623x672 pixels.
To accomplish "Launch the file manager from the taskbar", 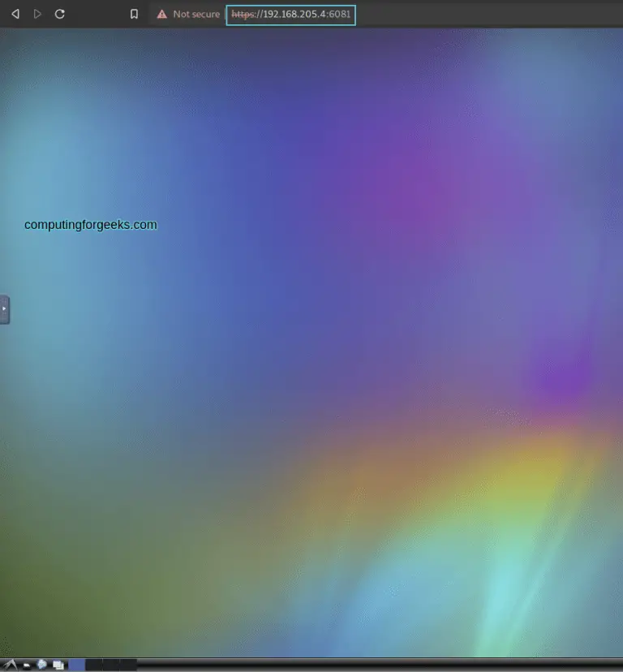I will [26, 665].
